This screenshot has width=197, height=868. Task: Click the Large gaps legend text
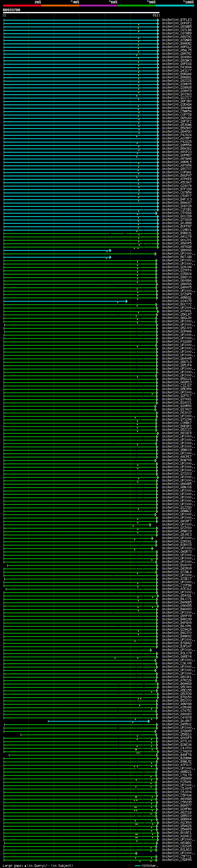coord(38,865)
